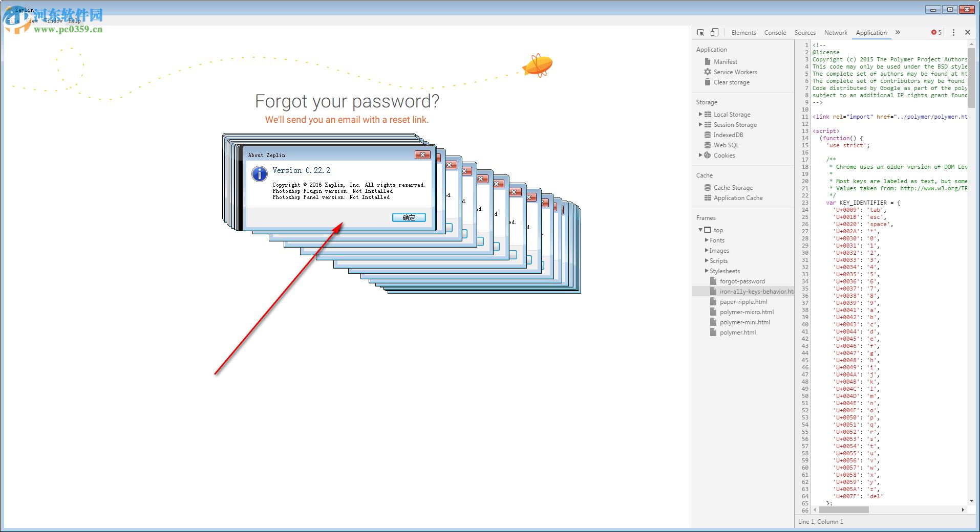
Task: Click 确定 in the About Zeplin dialog
Action: (409, 217)
